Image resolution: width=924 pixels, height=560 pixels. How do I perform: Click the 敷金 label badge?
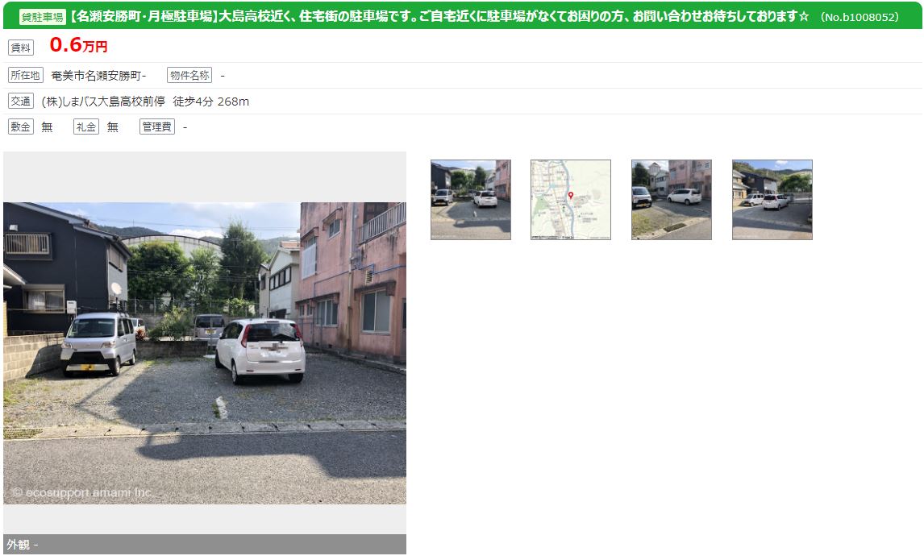pos(21,127)
